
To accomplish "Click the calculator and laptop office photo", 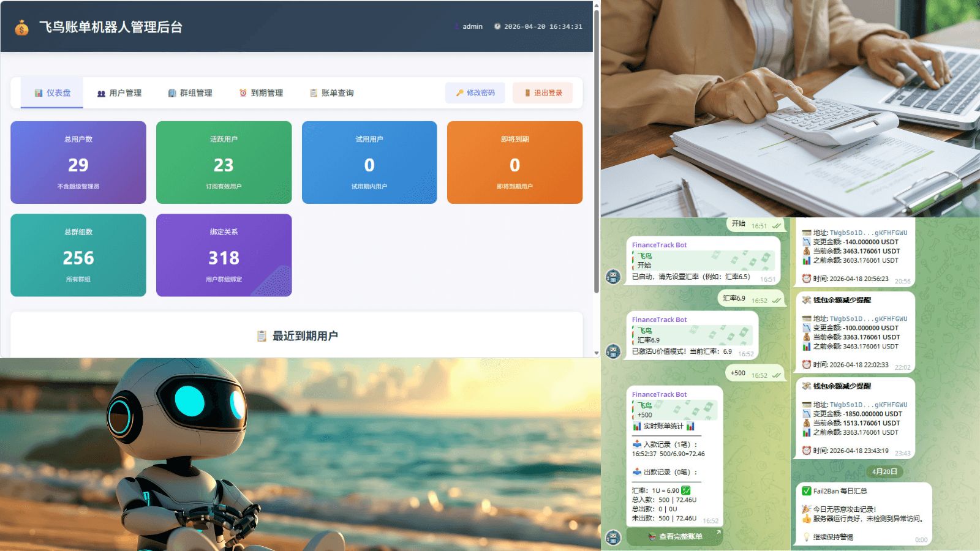I will (x=790, y=108).
